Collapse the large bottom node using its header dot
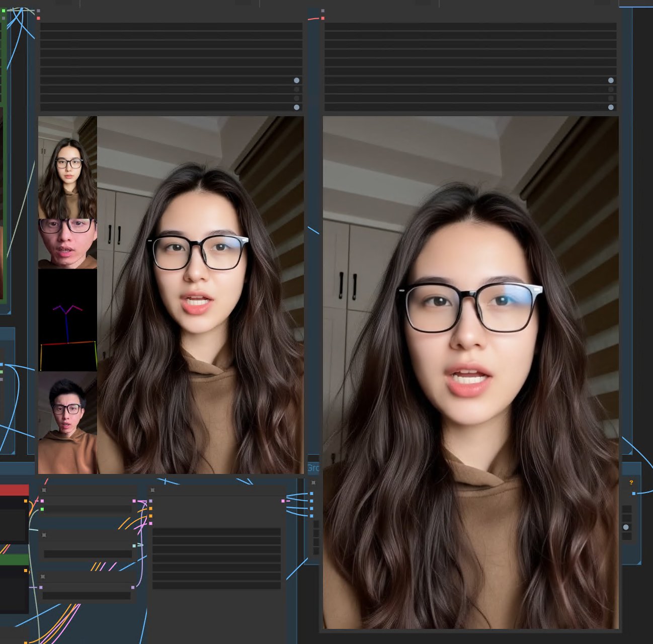This screenshot has width=653, height=644. pyautogui.click(x=152, y=490)
